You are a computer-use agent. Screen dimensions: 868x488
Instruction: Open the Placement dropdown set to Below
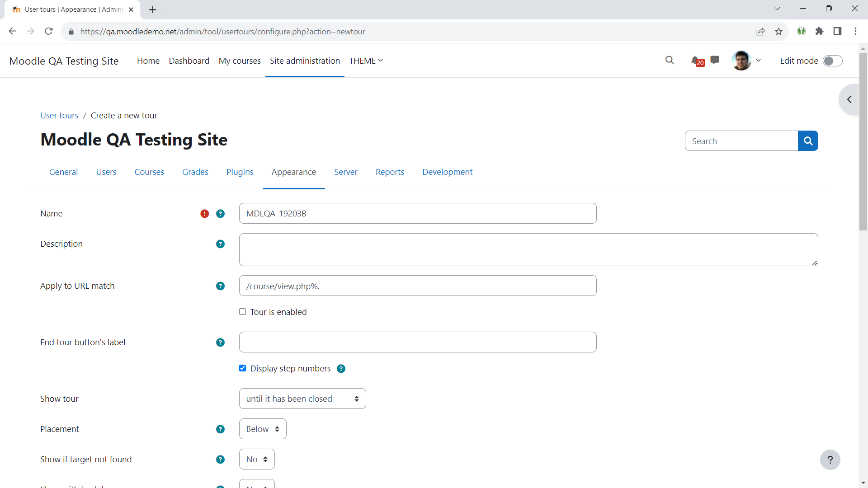[x=263, y=429]
